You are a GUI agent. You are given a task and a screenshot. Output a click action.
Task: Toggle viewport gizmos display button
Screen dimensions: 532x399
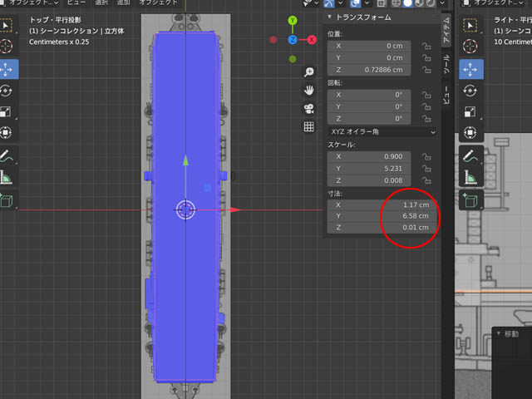[x=328, y=3]
